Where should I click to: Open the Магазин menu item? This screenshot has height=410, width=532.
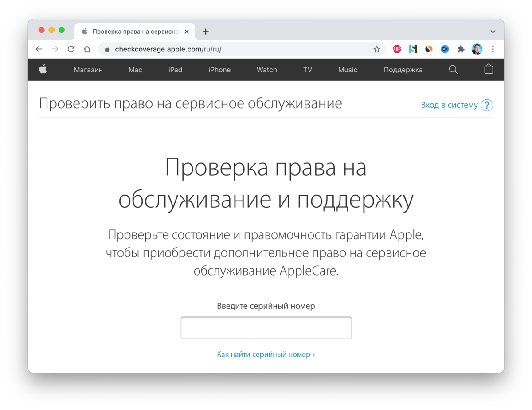(x=88, y=70)
